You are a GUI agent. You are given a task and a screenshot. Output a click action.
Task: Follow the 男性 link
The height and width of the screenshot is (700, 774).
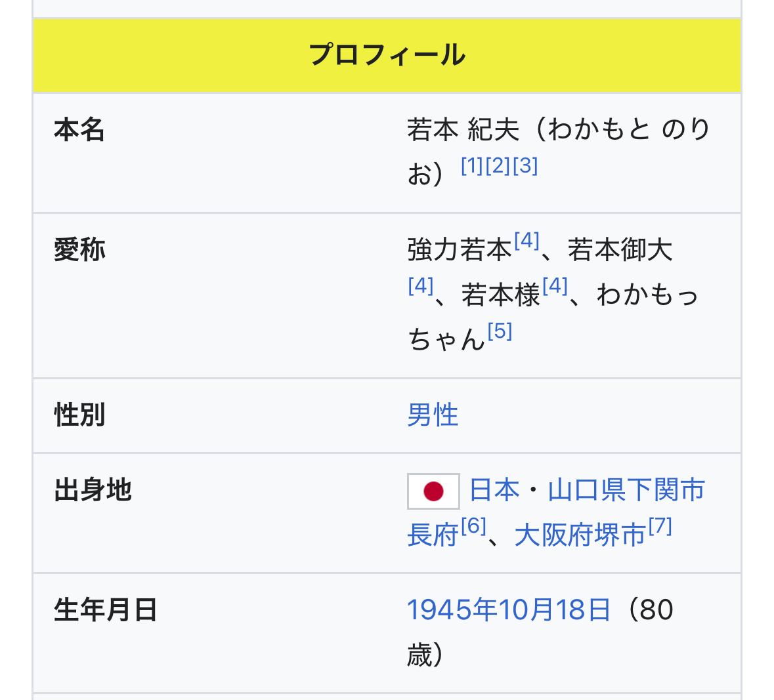pos(433,415)
